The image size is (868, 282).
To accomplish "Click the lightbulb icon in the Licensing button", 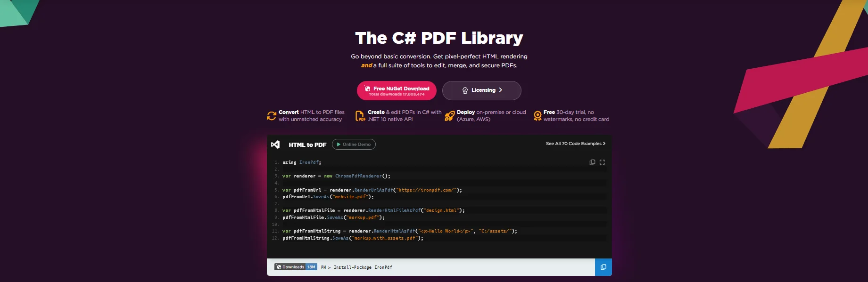I will point(465,90).
